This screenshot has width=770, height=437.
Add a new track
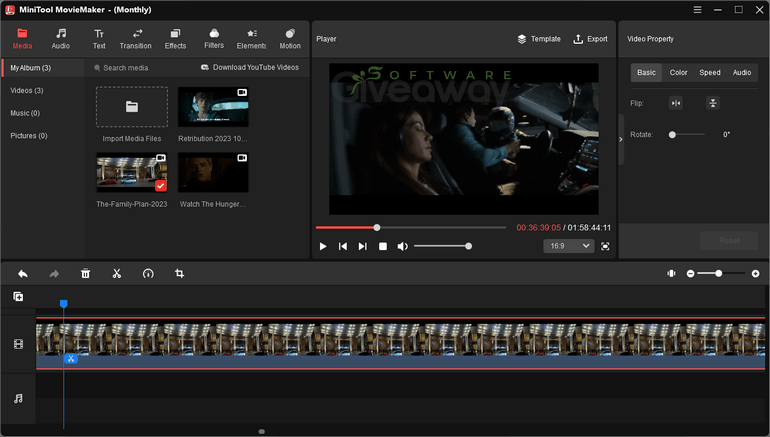[18, 296]
